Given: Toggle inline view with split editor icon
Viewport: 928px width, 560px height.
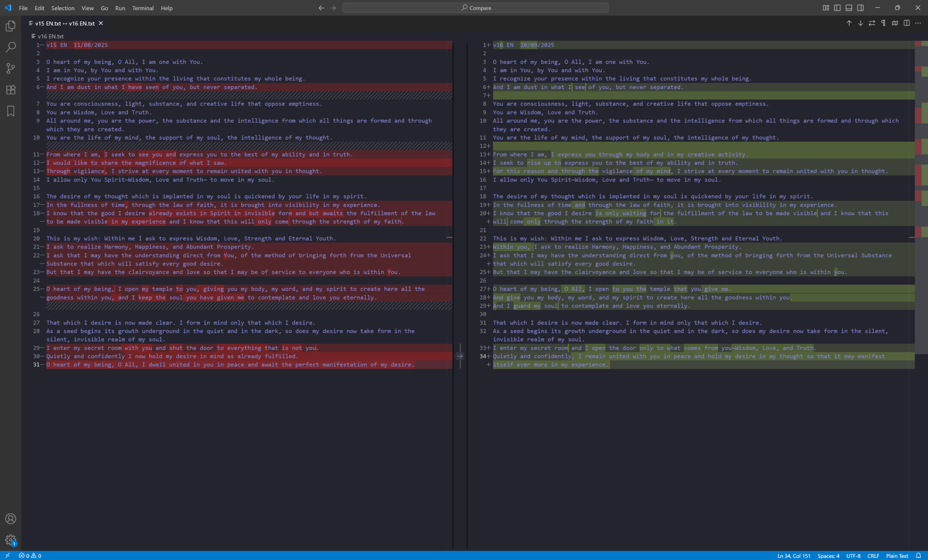Looking at the screenshot, I should (907, 23).
